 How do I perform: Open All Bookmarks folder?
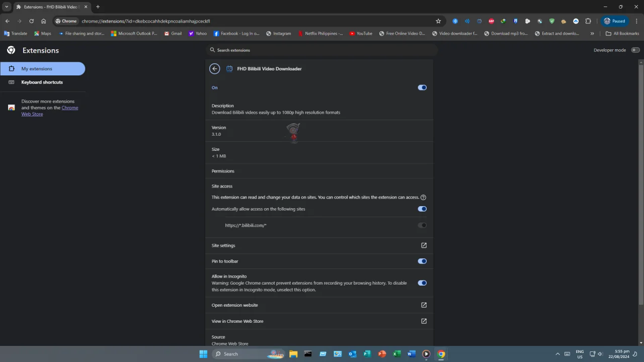pyautogui.click(x=622, y=34)
